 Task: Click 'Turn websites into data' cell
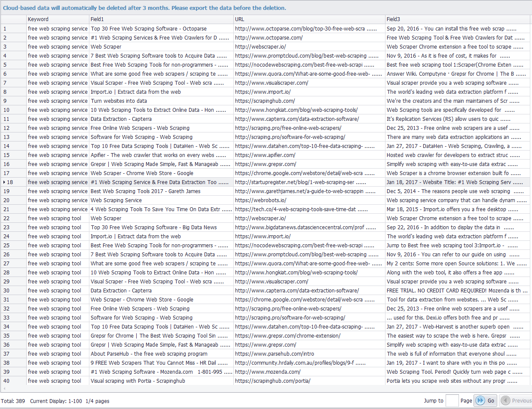coord(161,101)
